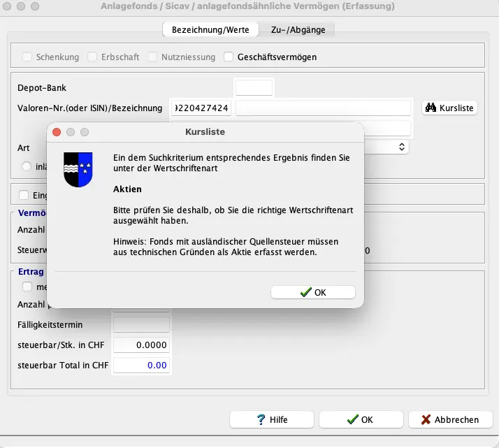The height and width of the screenshot is (448, 499).
Task: Click the Valoren-Nr. field showing 220427424
Action: tap(201, 108)
